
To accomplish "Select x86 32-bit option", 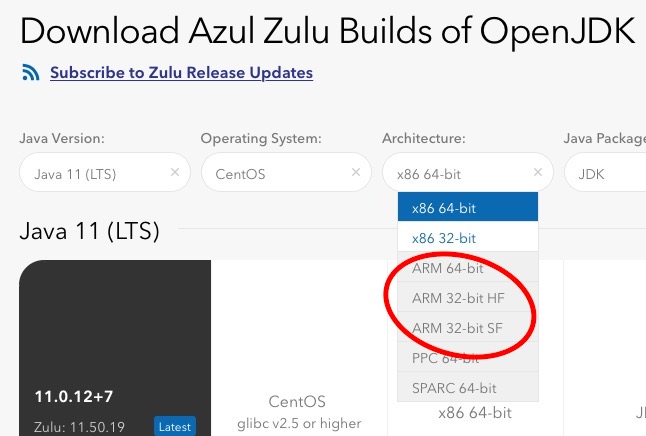I will 467,238.
